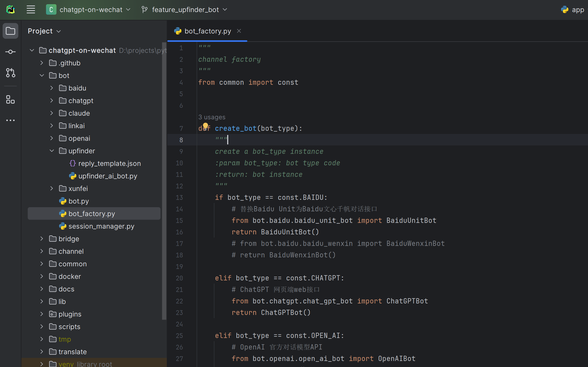588x367 pixels.
Task: Click const.BAIDU on line 13
Action: pos(300,197)
